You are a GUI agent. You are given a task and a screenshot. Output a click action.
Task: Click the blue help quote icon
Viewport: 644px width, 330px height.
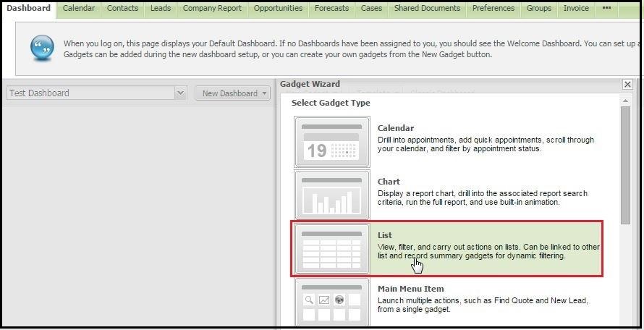pos(41,48)
